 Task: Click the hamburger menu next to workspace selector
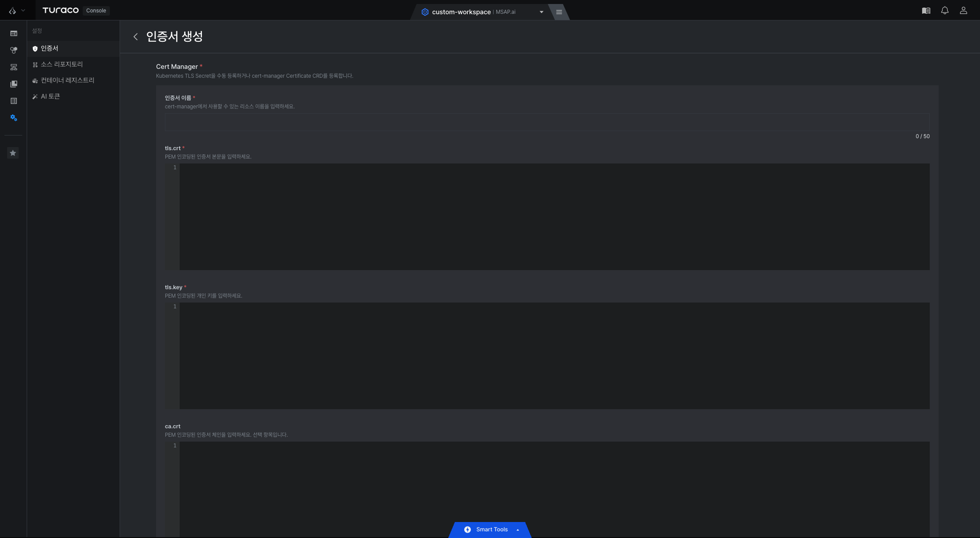559,12
